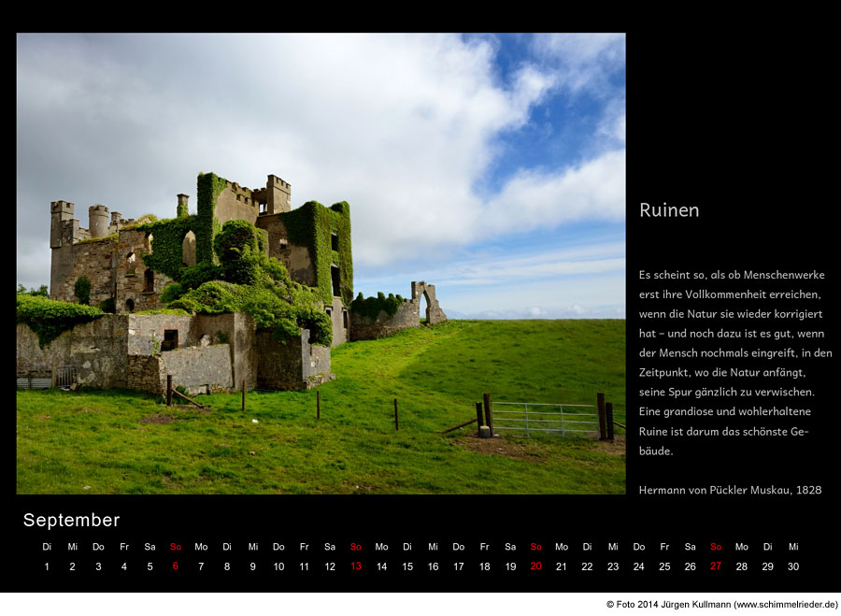
Task: Select the red Sunday date 20
Action: pyautogui.click(x=535, y=566)
